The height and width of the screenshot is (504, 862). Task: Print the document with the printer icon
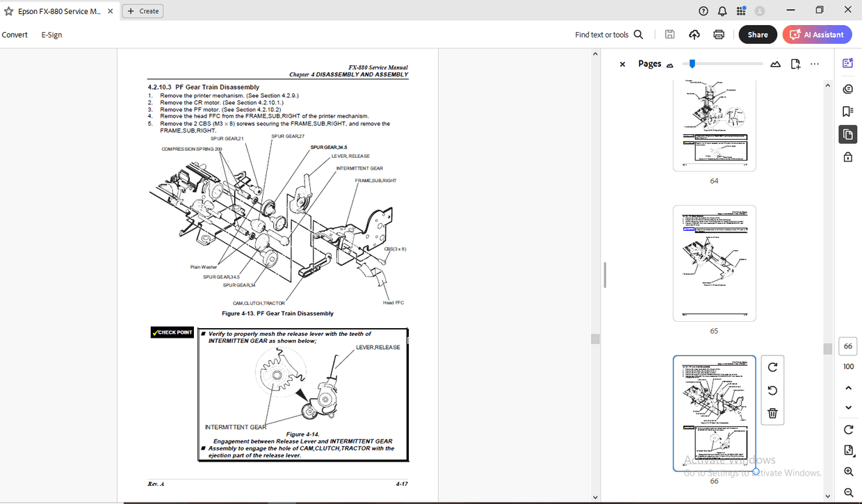(719, 35)
